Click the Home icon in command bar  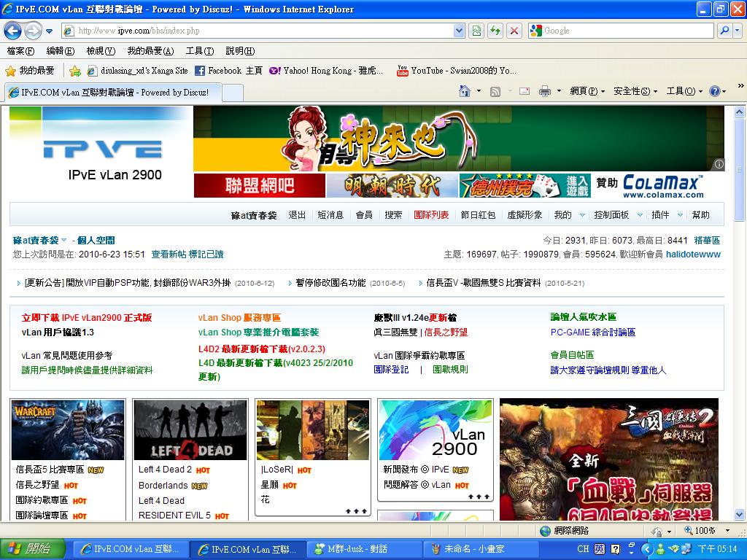pyautogui.click(x=464, y=91)
